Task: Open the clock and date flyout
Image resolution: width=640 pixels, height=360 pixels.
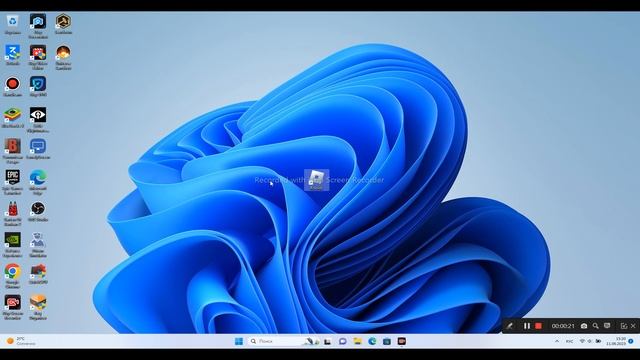Action: pyautogui.click(x=616, y=341)
